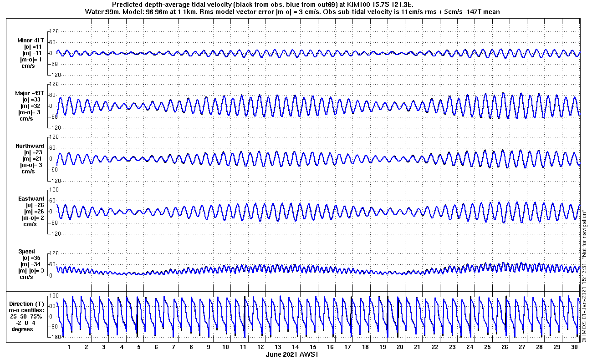This screenshot has width=592, height=364.
Task: Click day '27' on the date axis
Action: point(522,347)
